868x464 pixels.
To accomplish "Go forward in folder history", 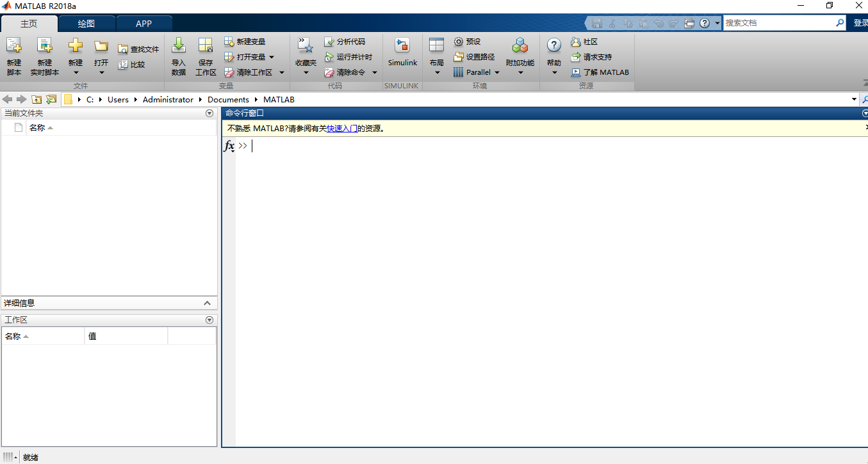I will click(x=21, y=99).
